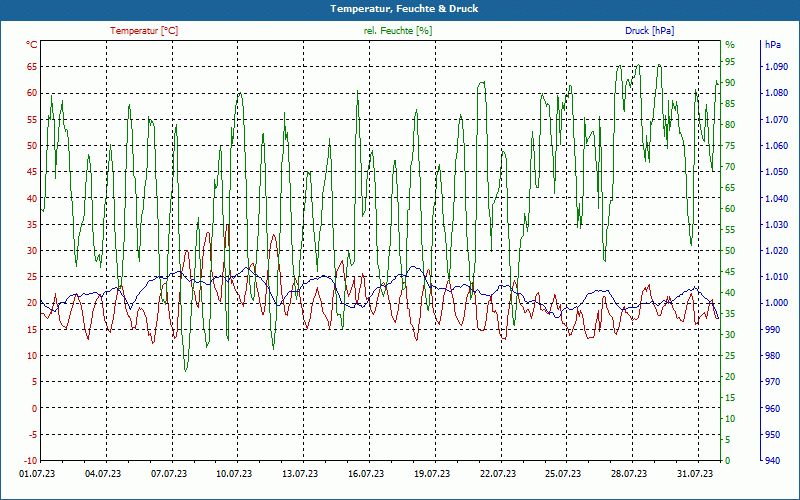Click green humidity axis value "15"
The width and height of the screenshot is (800, 500).
pyautogui.click(x=731, y=397)
